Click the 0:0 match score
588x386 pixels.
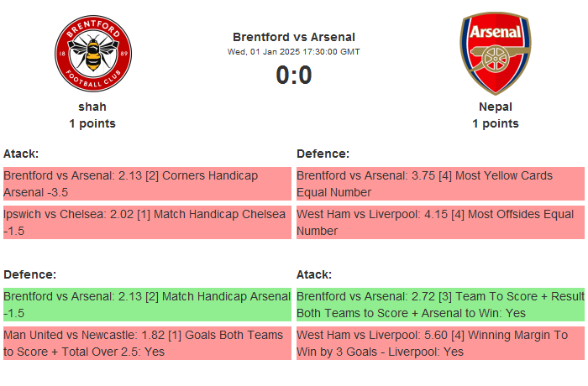point(294,76)
